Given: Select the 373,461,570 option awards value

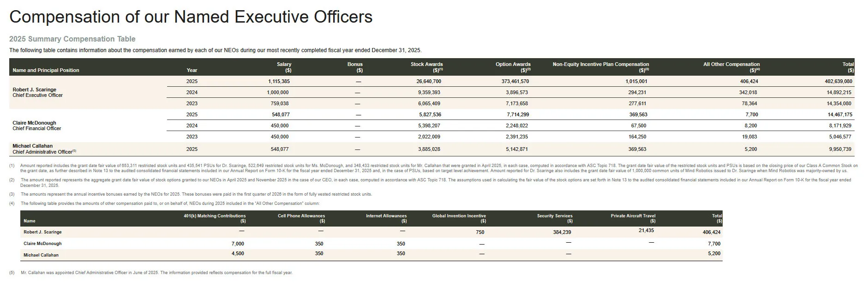Looking at the screenshot, I should click(x=515, y=81).
